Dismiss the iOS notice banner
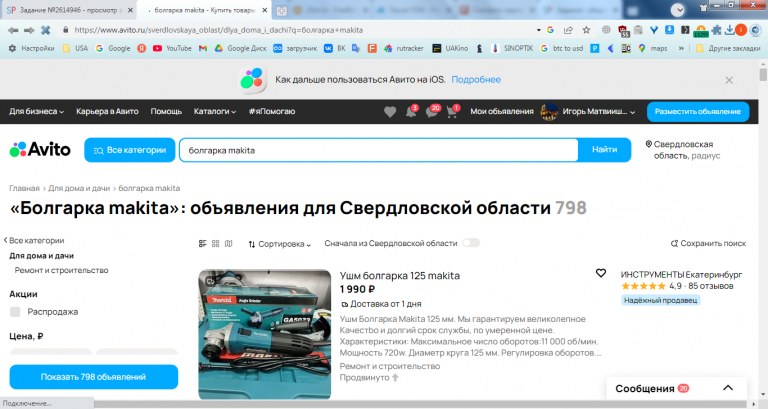This screenshot has width=768, height=409. (x=729, y=80)
